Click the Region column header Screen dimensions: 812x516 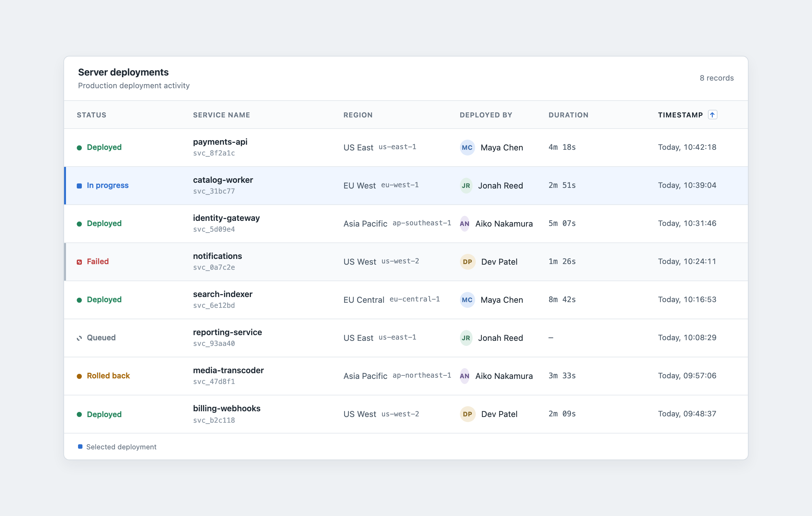(358, 115)
